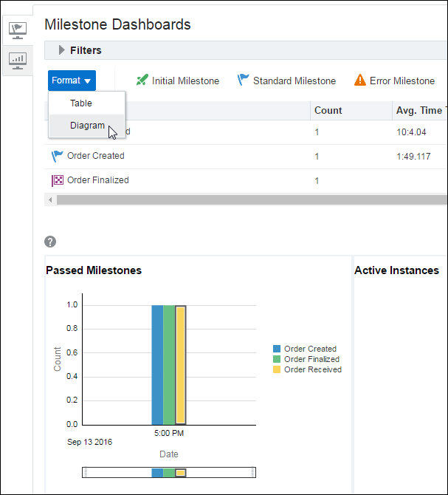448x495 pixels.
Task: Click count value in Order Created row
Action: tap(317, 157)
